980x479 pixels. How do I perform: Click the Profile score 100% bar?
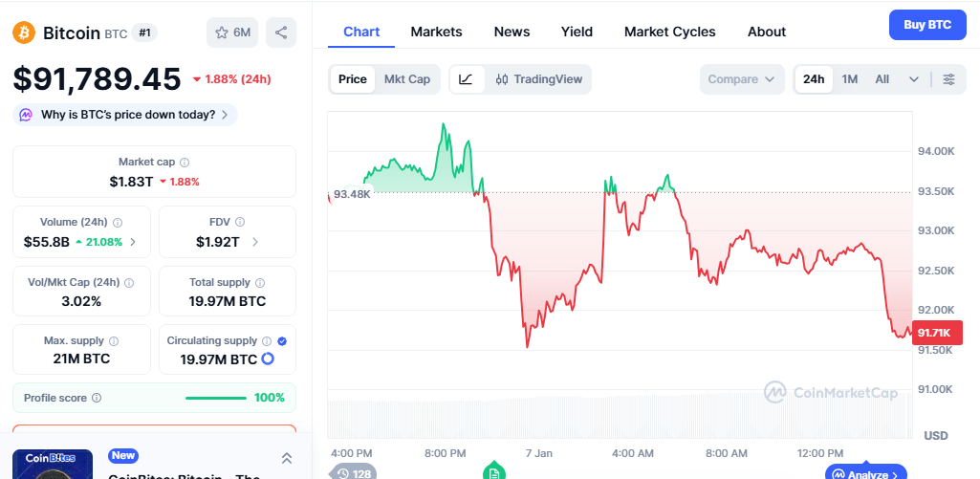(x=216, y=398)
